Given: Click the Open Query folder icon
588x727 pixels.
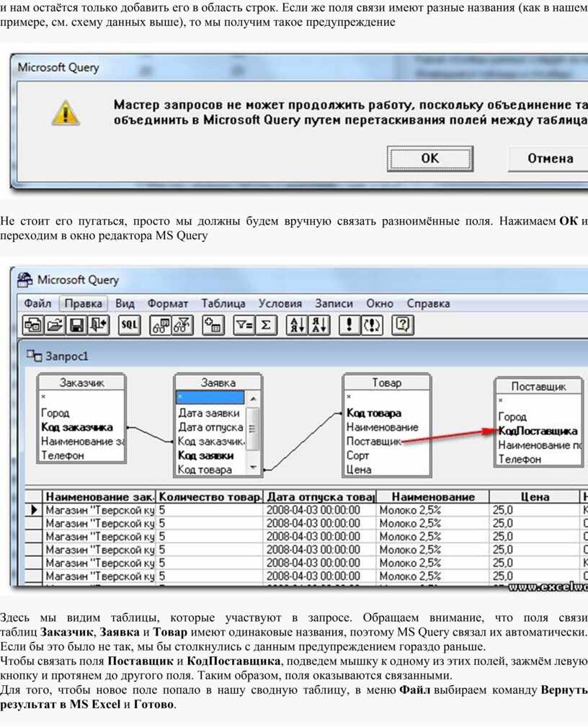Looking at the screenshot, I should point(55,325).
